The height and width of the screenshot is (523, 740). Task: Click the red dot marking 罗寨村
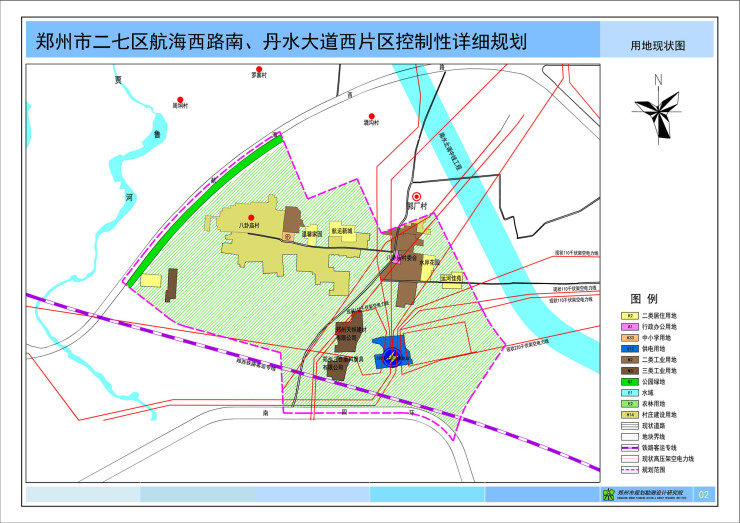click(x=259, y=69)
